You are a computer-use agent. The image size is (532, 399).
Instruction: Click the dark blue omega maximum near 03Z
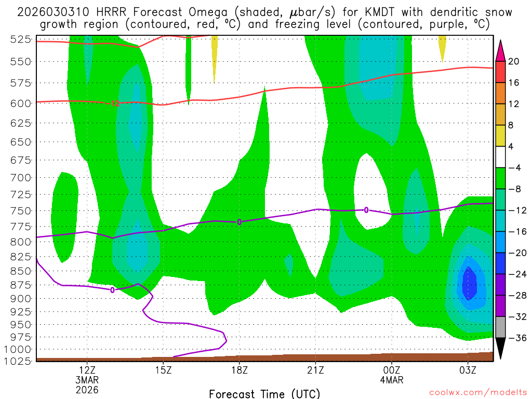point(469,284)
